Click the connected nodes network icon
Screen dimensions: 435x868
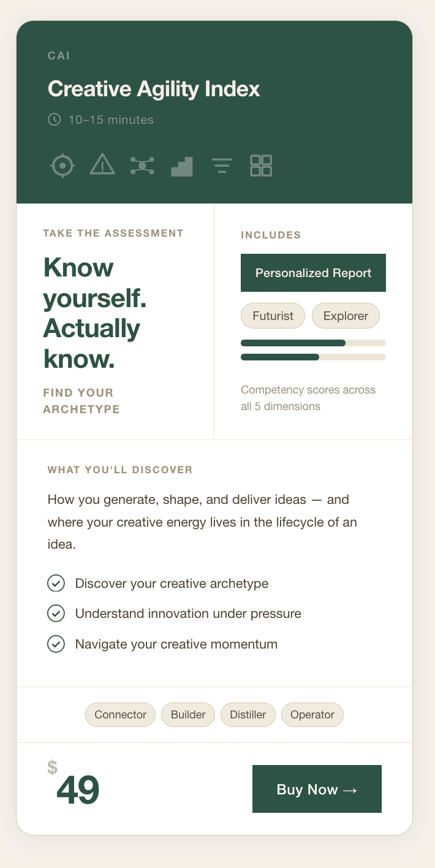coord(142,166)
